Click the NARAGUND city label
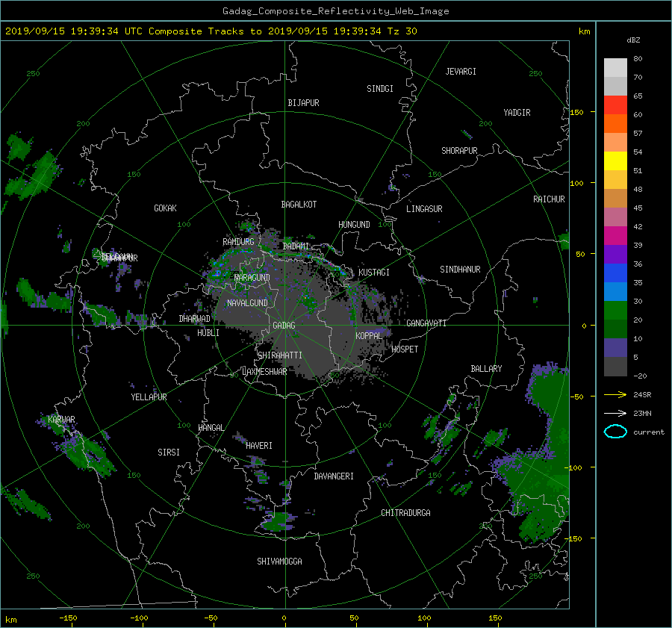This screenshot has height=628, width=672. pos(252,277)
